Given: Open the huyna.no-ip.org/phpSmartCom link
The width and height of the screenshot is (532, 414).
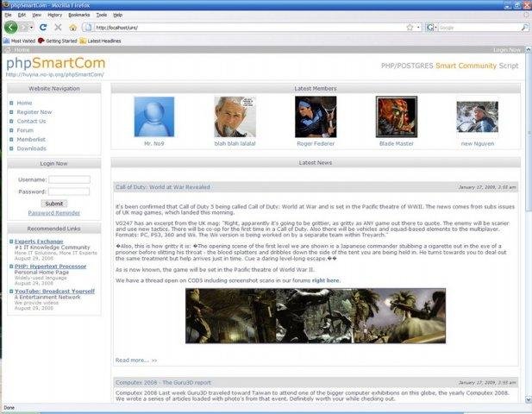Looking at the screenshot, I should pos(54,74).
